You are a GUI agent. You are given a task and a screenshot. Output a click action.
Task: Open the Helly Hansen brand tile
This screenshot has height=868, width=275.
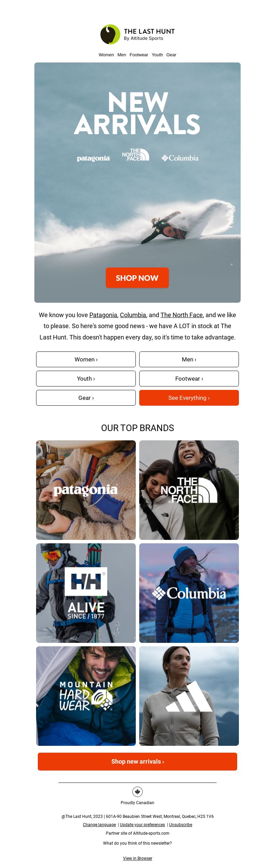pos(86,593)
